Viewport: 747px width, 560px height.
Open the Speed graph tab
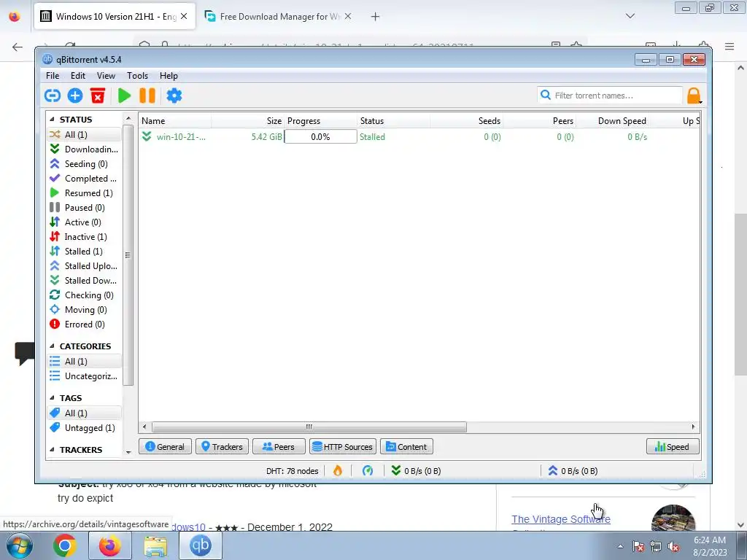(x=673, y=447)
